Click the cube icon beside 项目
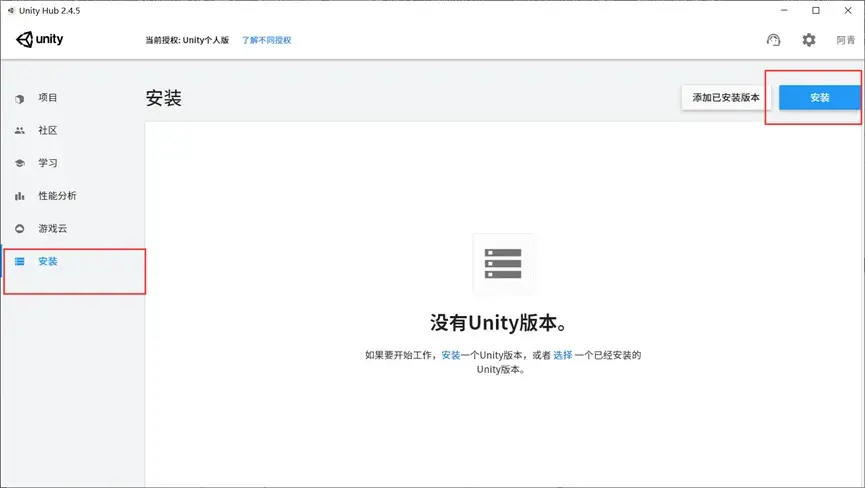865x488 pixels. tap(20, 99)
